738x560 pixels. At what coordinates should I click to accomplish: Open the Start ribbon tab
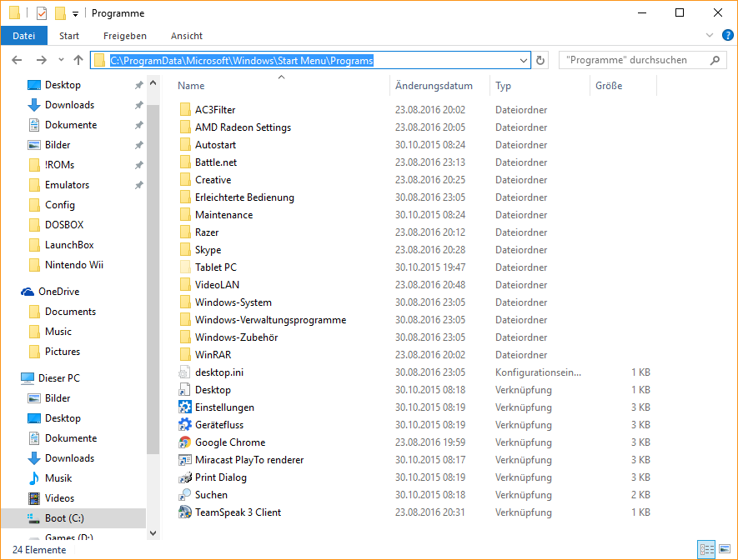tap(69, 36)
